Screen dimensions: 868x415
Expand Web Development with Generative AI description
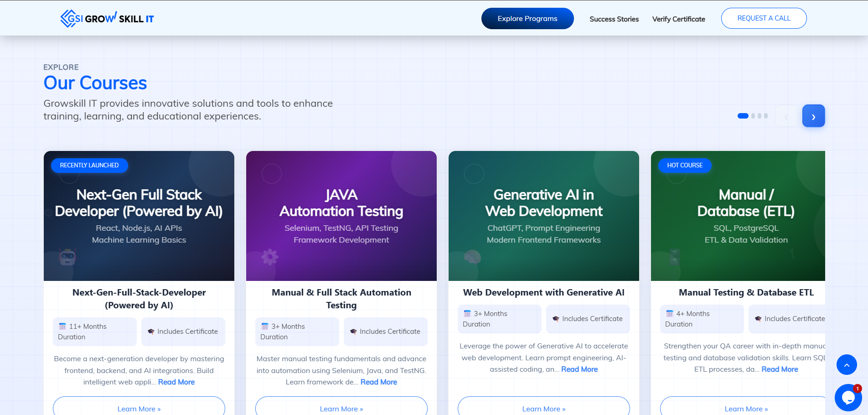click(579, 369)
